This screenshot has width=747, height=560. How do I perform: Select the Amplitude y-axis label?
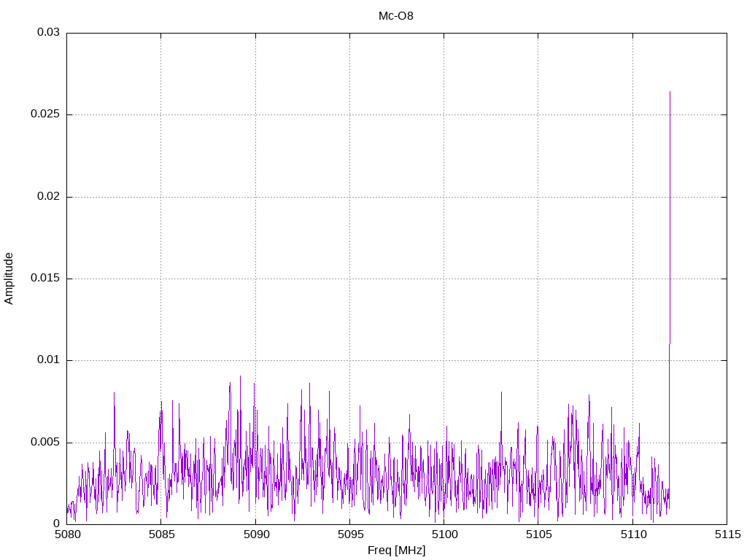(x=9, y=279)
